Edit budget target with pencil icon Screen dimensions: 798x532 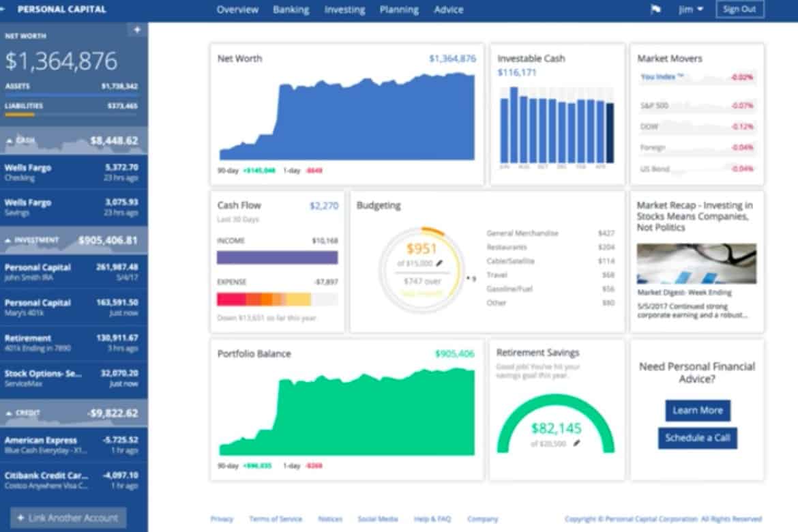(x=439, y=263)
